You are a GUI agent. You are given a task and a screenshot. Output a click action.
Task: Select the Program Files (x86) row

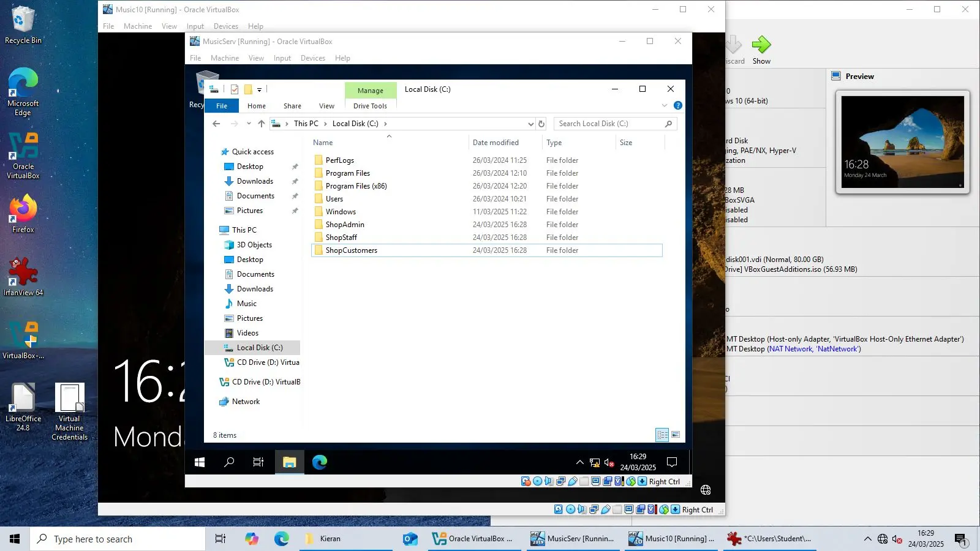[487, 186]
